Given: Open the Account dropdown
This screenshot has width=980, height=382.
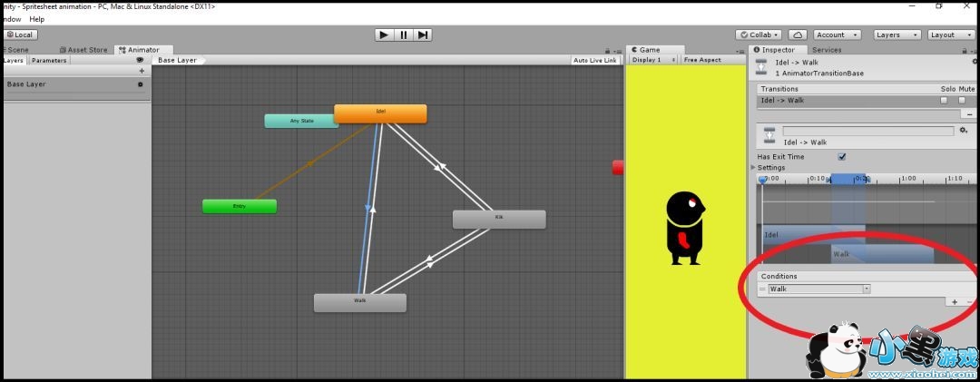Looking at the screenshot, I should tap(837, 35).
